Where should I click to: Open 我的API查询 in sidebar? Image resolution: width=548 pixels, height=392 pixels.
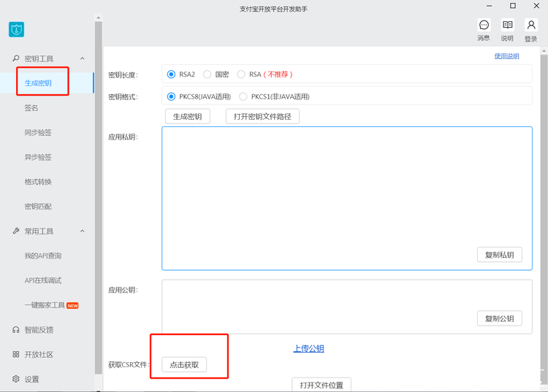[x=43, y=256]
